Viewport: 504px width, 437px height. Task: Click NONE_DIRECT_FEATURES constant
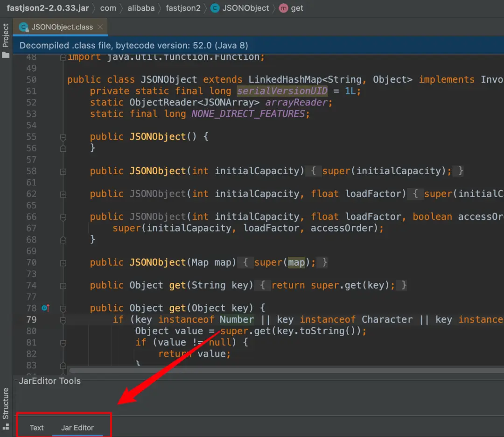[248, 114]
